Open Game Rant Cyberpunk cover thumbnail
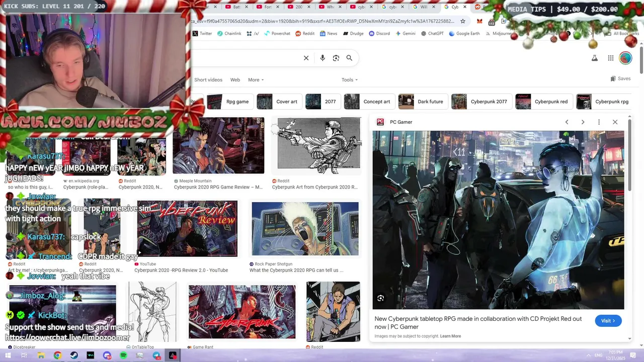 click(242, 312)
